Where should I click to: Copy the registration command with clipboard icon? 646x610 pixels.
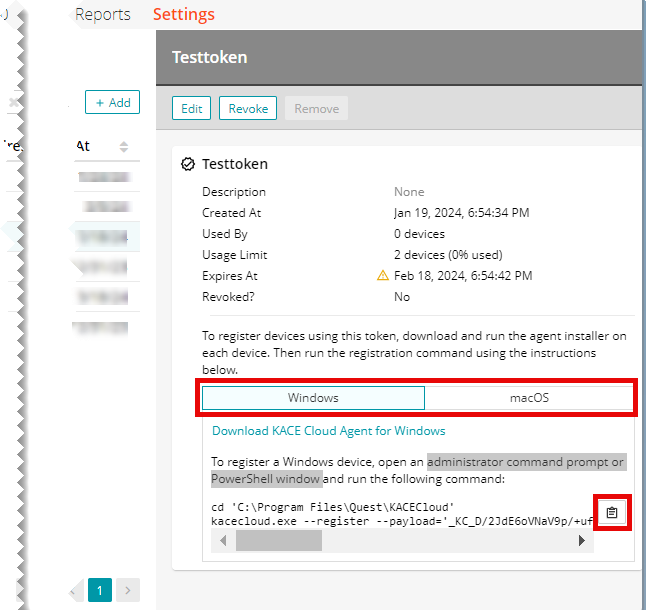coord(612,513)
